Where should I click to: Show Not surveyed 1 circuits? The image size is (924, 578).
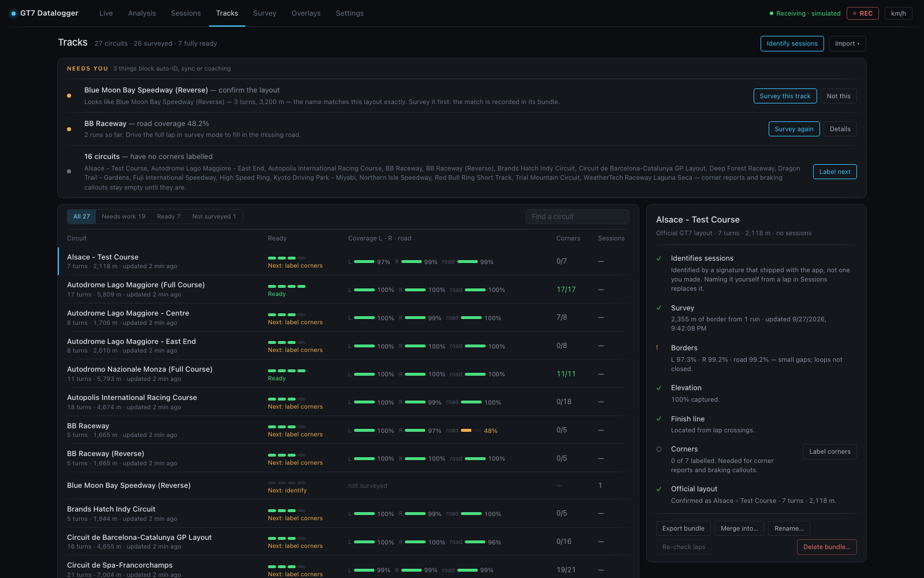click(x=214, y=217)
